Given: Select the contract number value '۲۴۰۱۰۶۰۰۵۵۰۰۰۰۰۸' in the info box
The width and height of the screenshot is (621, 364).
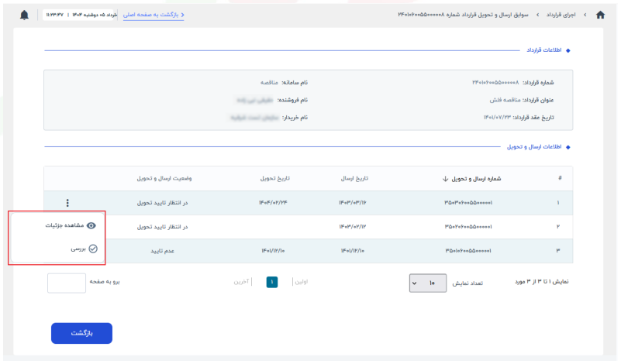Looking at the screenshot, I should 495,83.
